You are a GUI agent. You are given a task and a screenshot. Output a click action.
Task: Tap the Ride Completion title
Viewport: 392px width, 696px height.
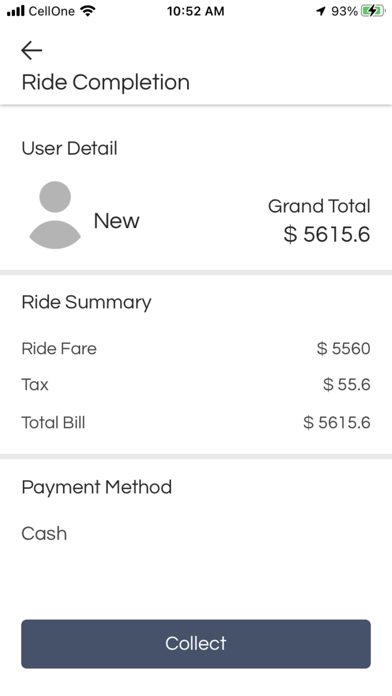[106, 83]
